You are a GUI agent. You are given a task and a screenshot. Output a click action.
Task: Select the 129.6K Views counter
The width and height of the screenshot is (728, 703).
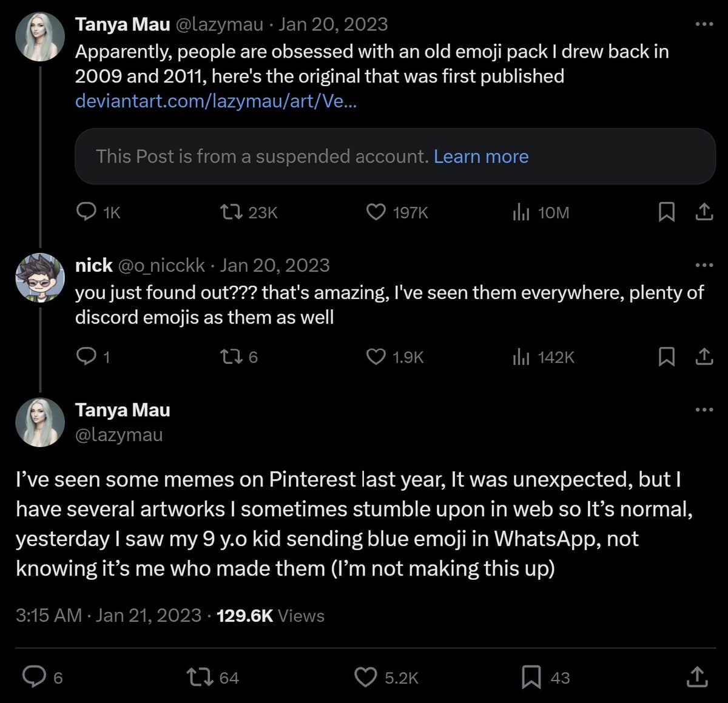click(x=270, y=615)
